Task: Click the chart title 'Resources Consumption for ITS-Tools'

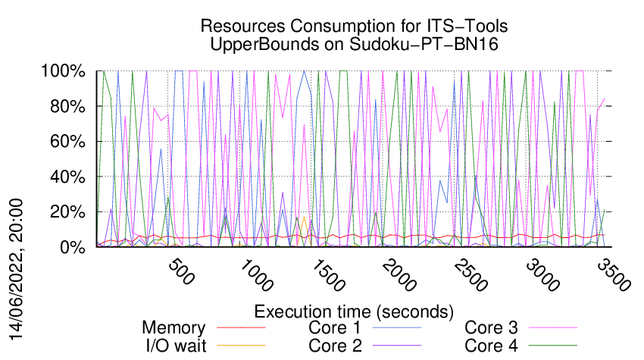Action: [354, 26]
